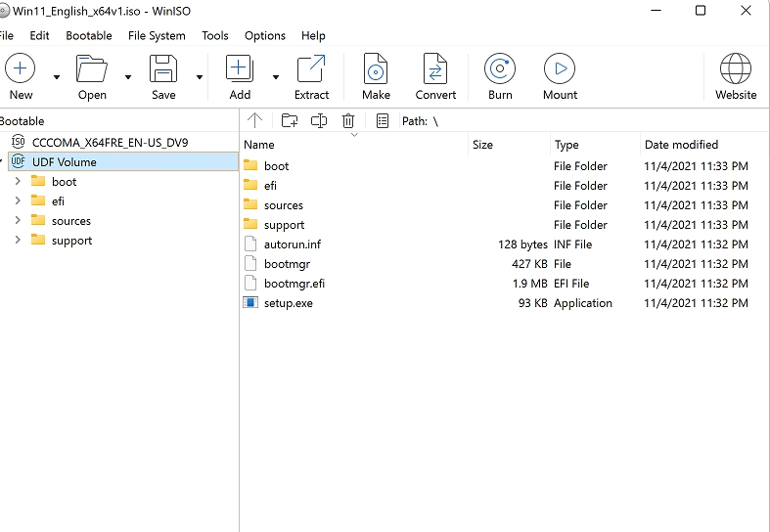This screenshot has width=770, height=532.
Task: Expand the sources folder in tree
Action: point(18,220)
